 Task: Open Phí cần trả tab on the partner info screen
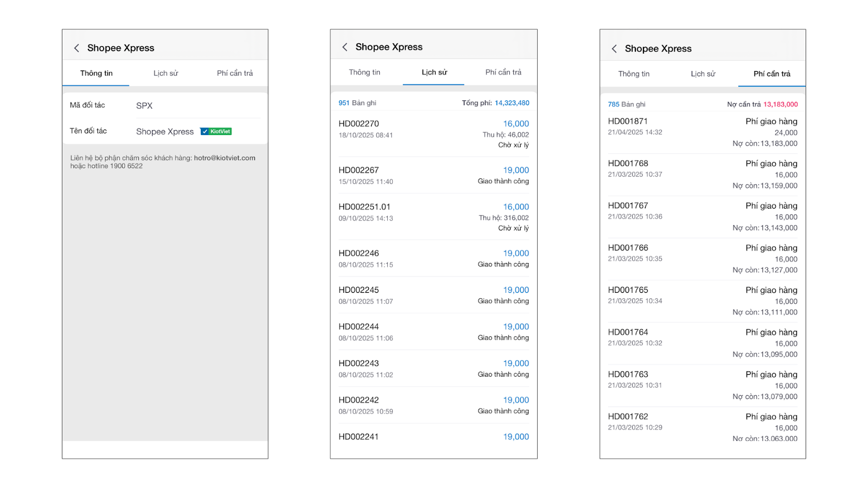pos(234,73)
